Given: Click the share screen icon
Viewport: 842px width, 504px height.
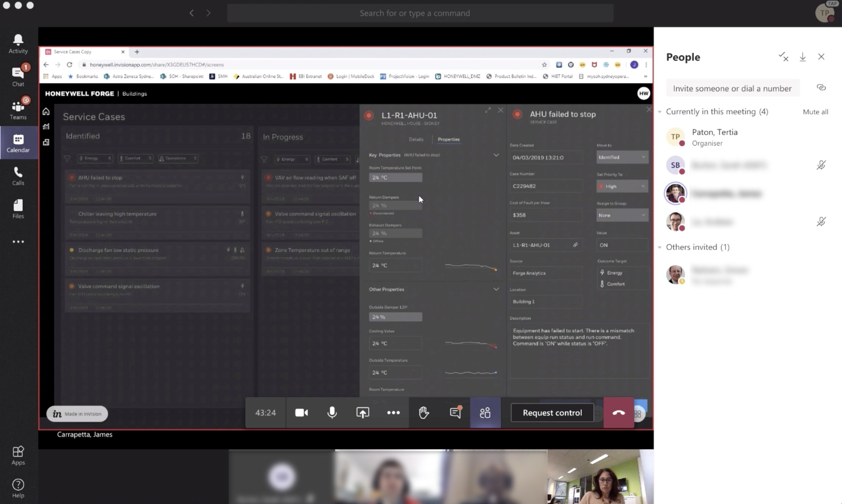Looking at the screenshot, I should click(362, 412).
